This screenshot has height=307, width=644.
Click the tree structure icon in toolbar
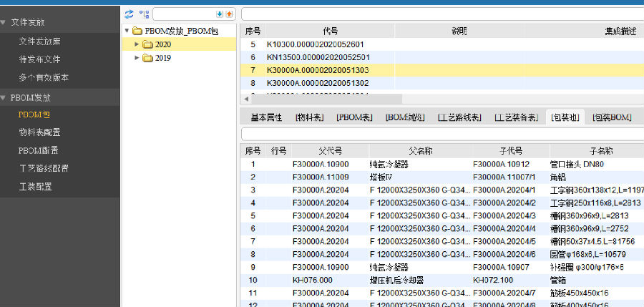click(x=144, y=14)
